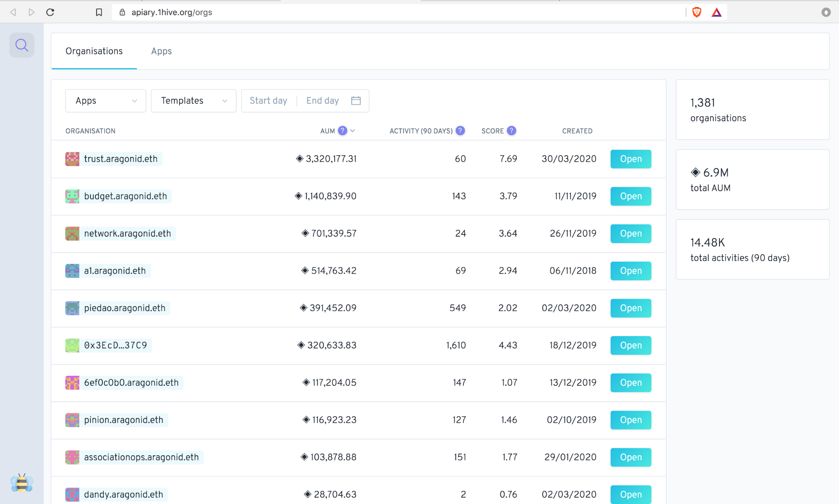Click the pinion.aragonid.eth name label
Screen dimensions: 839x504
(x=123, y=420)
